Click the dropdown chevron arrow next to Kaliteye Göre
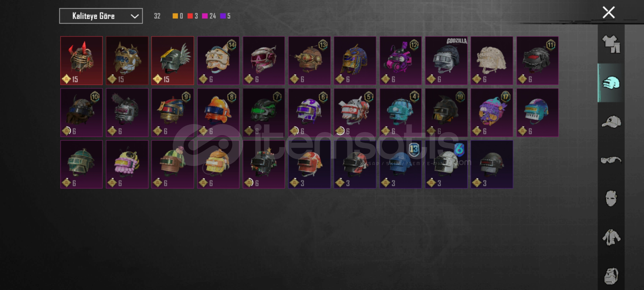The height and width of the screenshot is (290, 644). coord(135,16)
